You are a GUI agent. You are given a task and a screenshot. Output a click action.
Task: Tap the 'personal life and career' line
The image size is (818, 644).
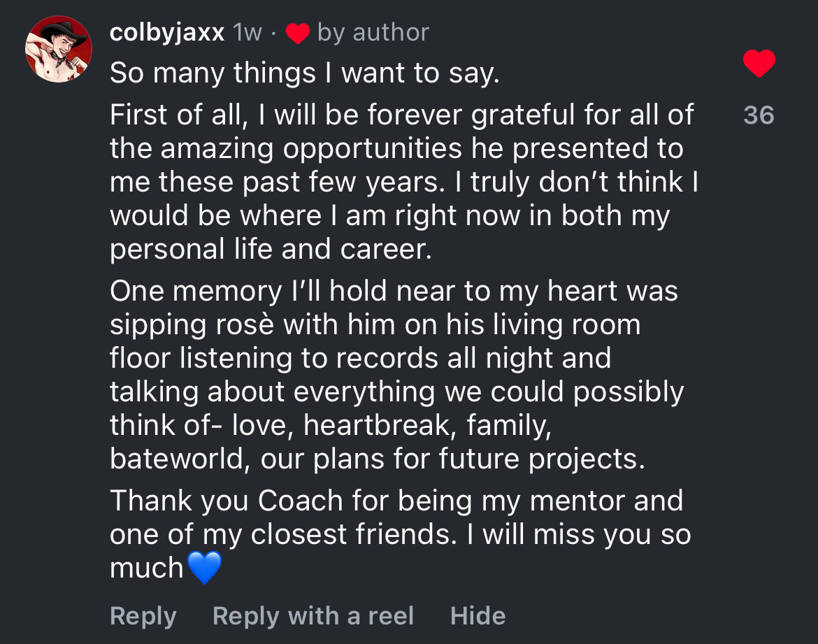pyautogui.click(x=271, y=249)
